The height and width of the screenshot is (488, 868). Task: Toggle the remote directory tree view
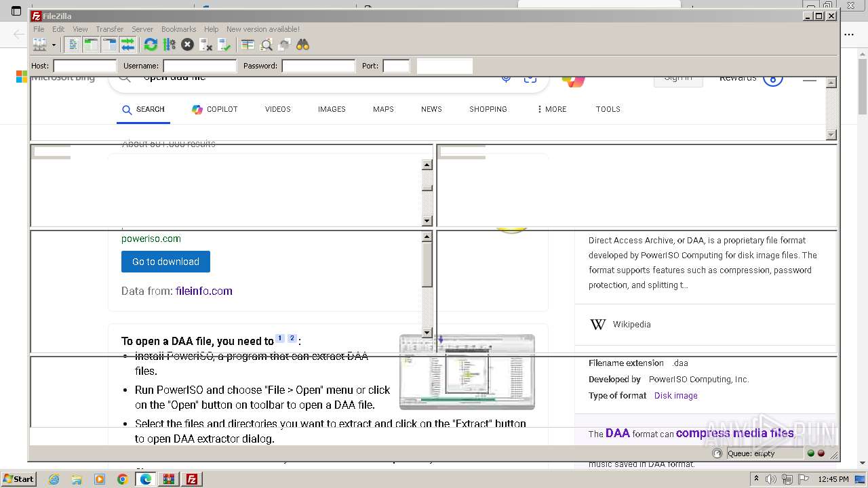110,45
